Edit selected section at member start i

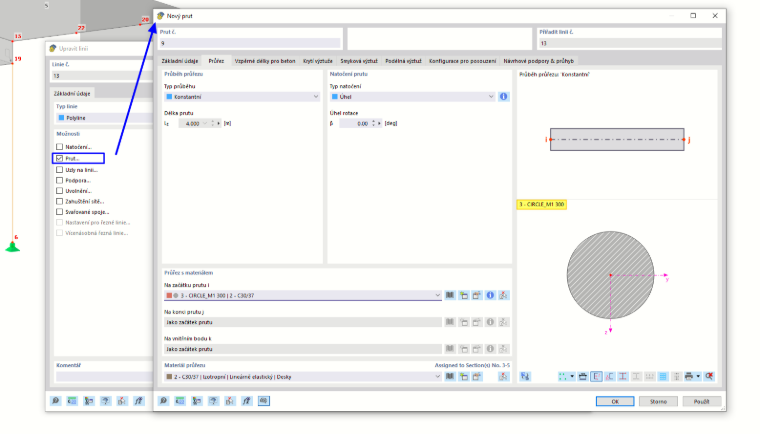(477, 295)
